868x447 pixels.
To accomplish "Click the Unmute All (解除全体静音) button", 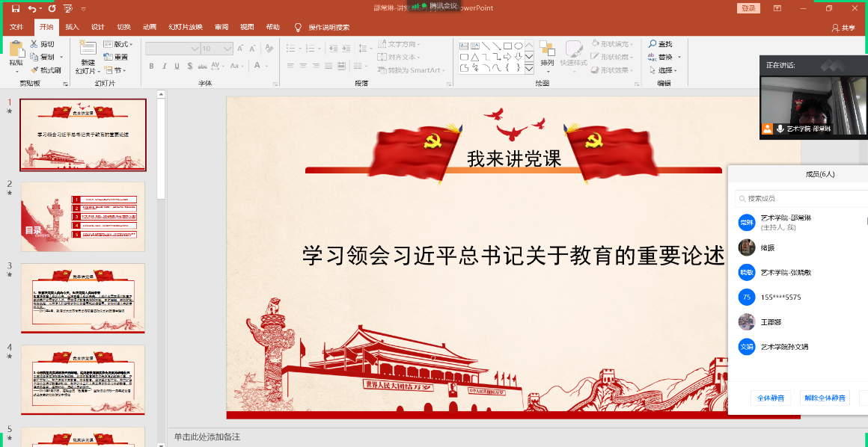I will point(825,398).
